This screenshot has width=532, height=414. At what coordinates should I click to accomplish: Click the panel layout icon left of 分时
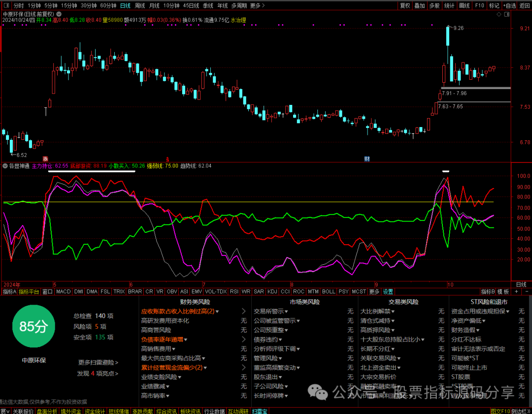pos(6,5)
